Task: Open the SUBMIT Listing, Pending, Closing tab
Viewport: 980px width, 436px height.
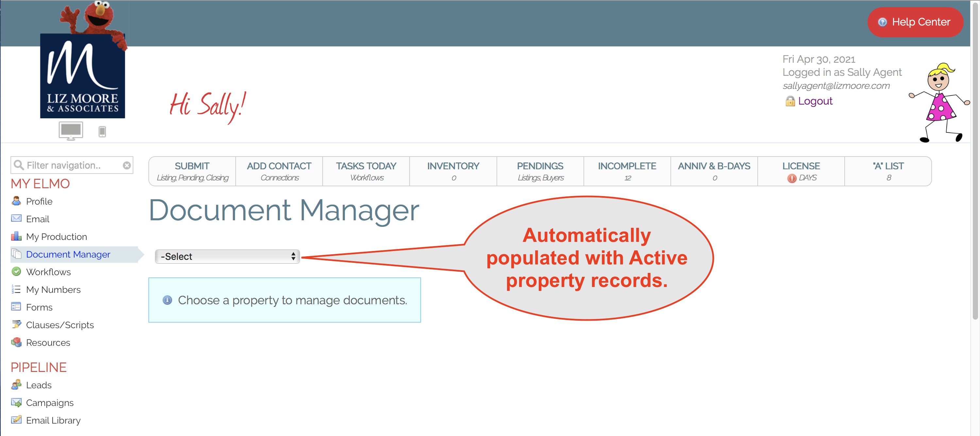Action: (x=192, y=171)
